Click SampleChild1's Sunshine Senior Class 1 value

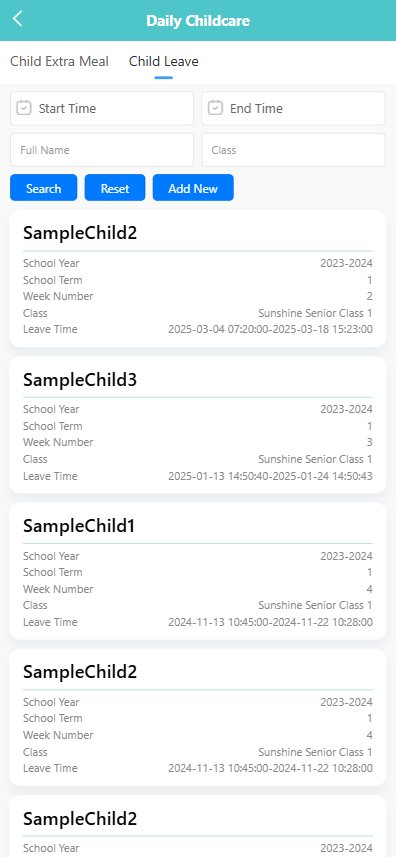coord(315,605)
